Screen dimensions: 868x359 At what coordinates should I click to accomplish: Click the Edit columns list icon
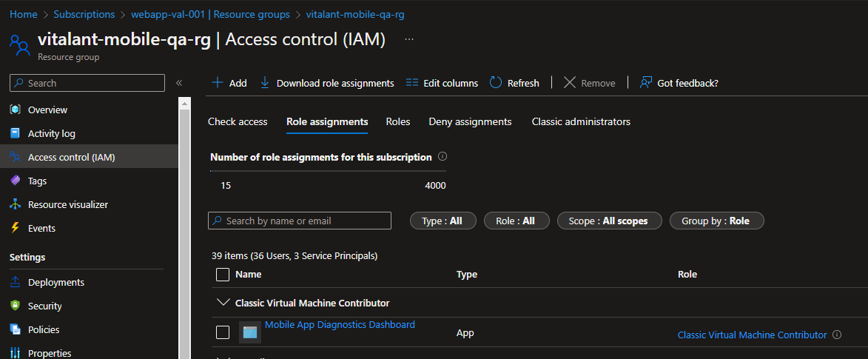[412, 83]
